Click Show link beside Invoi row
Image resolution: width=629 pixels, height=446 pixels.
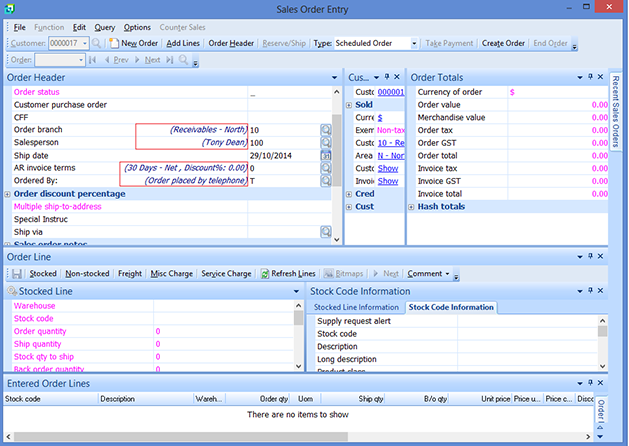click(388, 181)
